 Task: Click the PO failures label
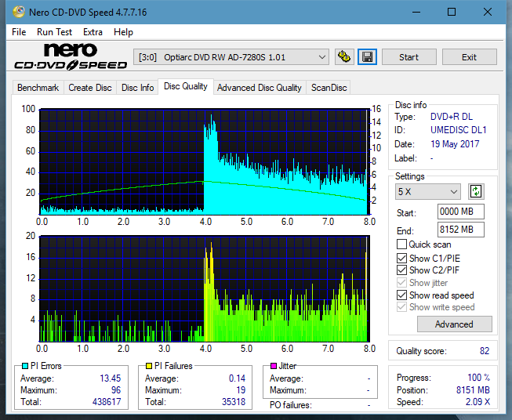coord(291,405)
